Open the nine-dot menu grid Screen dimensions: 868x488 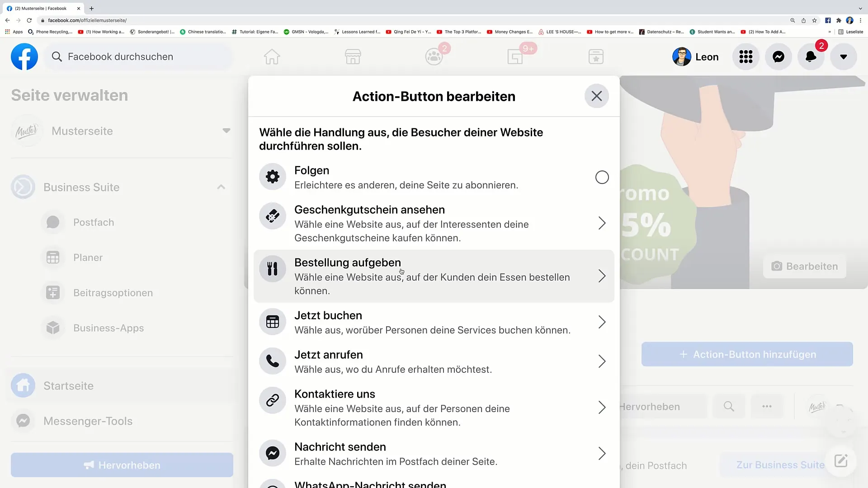pyautogui.click(x=745, y=56)
